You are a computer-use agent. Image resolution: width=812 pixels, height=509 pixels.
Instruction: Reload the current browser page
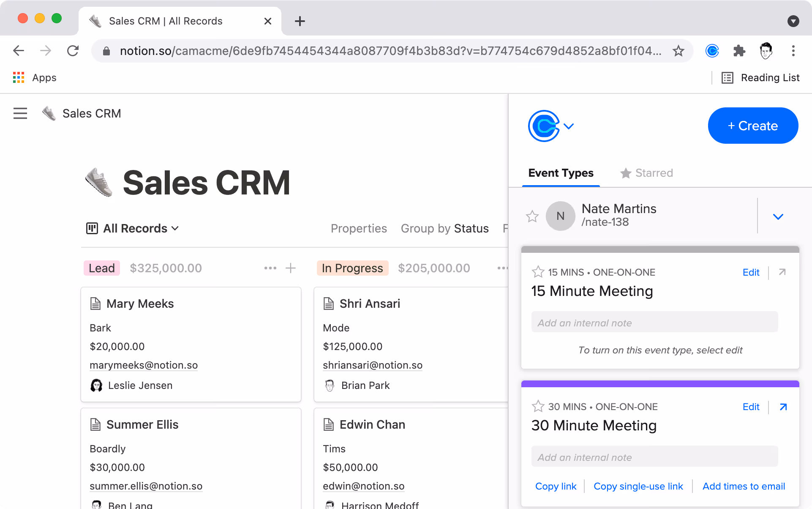click(x=73, y=51)
